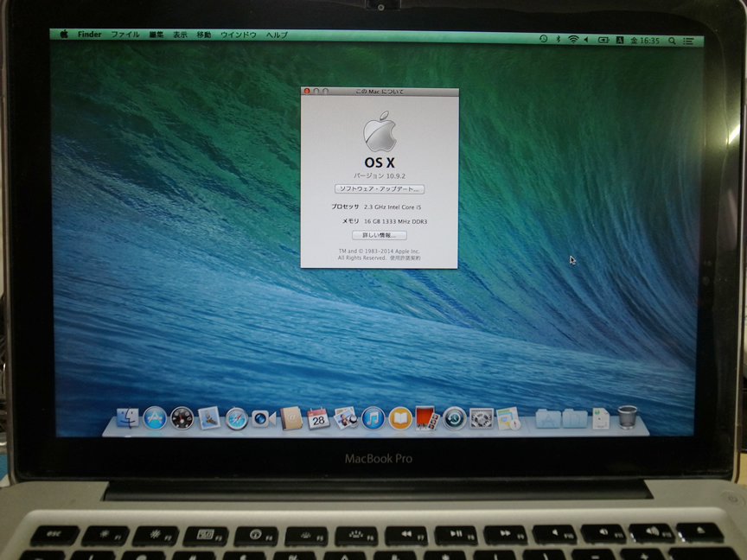Open Contacts address book in the Dock
Image resolution: width=747 pixels, height=560 pixels.
(x=291, y=419)
